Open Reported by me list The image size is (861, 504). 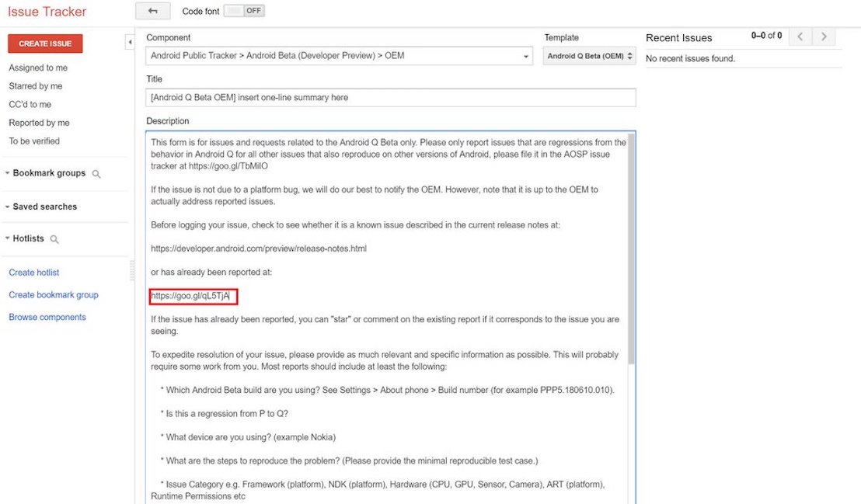39,123
